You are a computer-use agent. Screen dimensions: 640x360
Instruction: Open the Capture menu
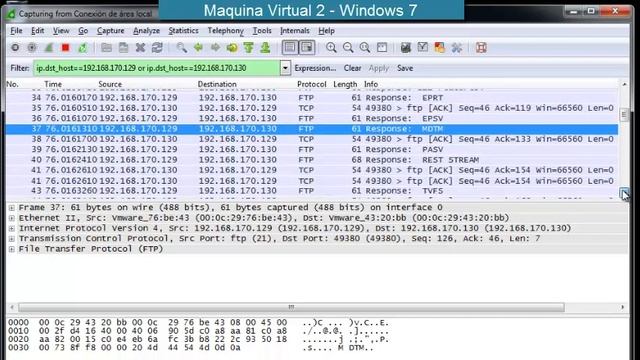click(110, 31)
